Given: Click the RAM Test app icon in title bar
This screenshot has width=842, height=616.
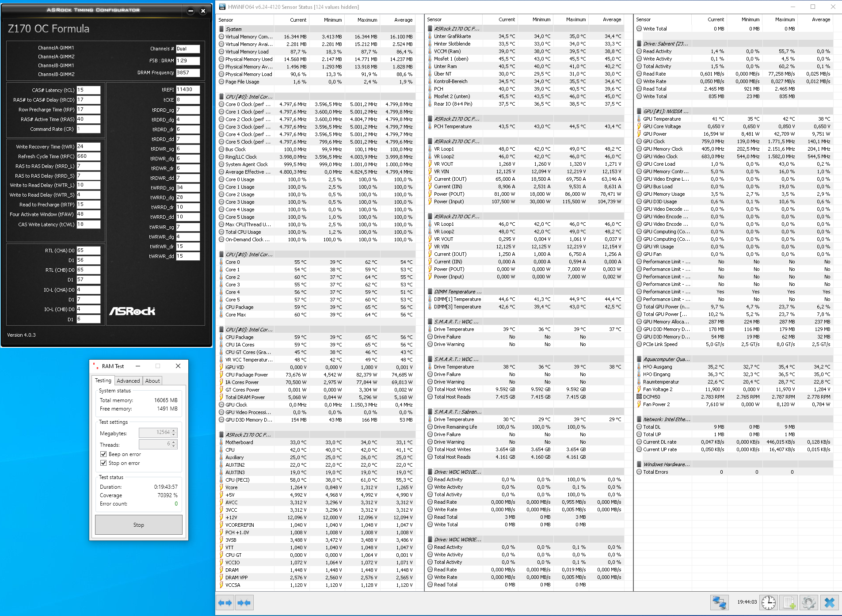Looking at the screenshot, I should (96, 366).
